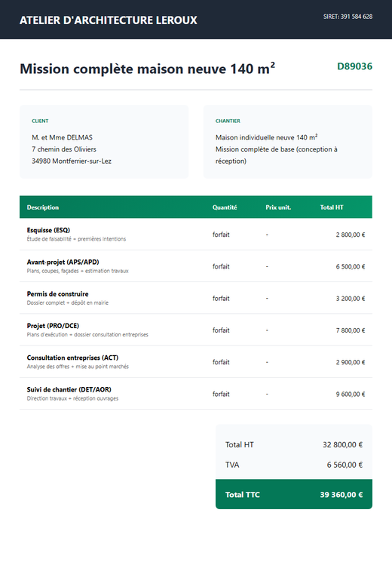Click the Suivi de chantier (DET/AOR) row
The height and width of the screenshot is (568, 392).
[196, 394]
